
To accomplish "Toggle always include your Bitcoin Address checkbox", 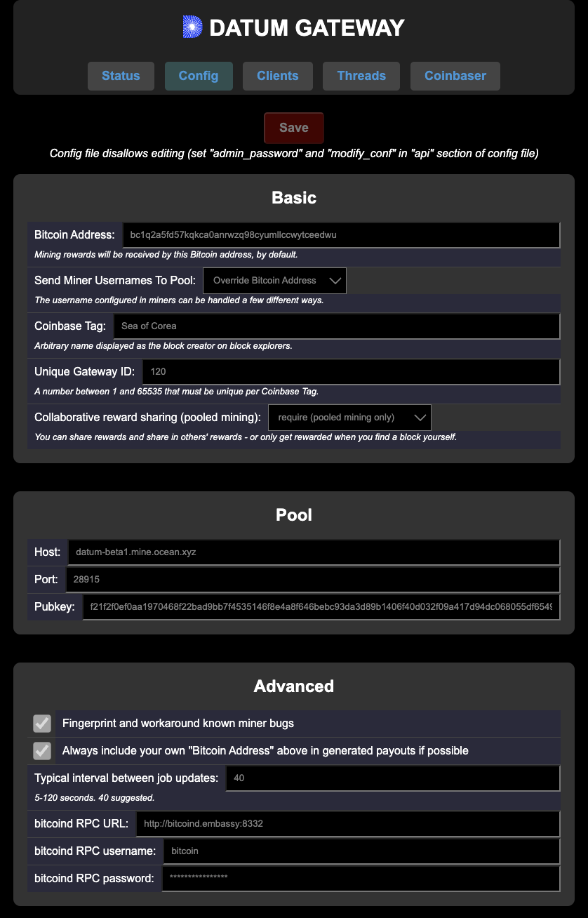I will point(42,751).
